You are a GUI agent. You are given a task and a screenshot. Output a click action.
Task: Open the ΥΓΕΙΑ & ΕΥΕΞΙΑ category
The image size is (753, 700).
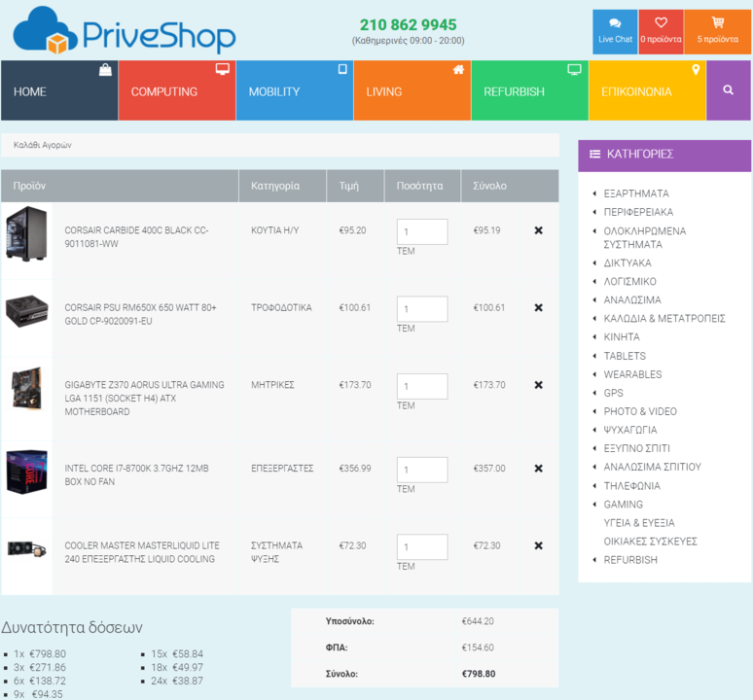click(639, 523)
